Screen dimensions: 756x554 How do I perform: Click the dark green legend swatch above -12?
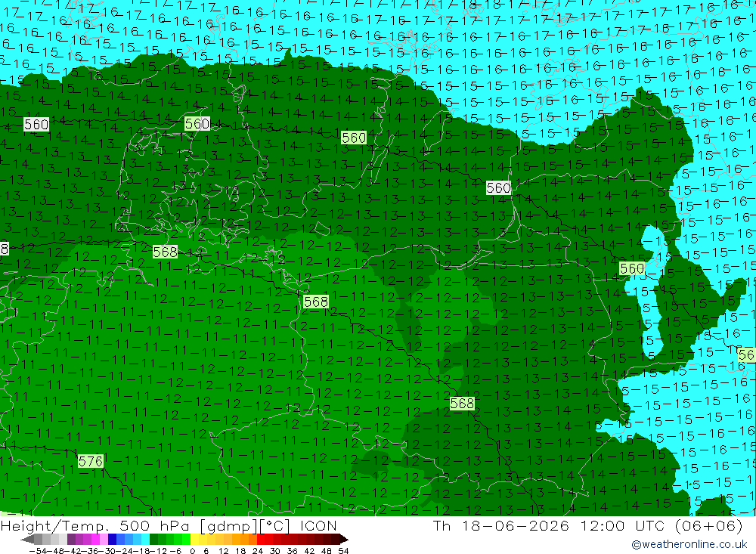[x=153, y=539]
